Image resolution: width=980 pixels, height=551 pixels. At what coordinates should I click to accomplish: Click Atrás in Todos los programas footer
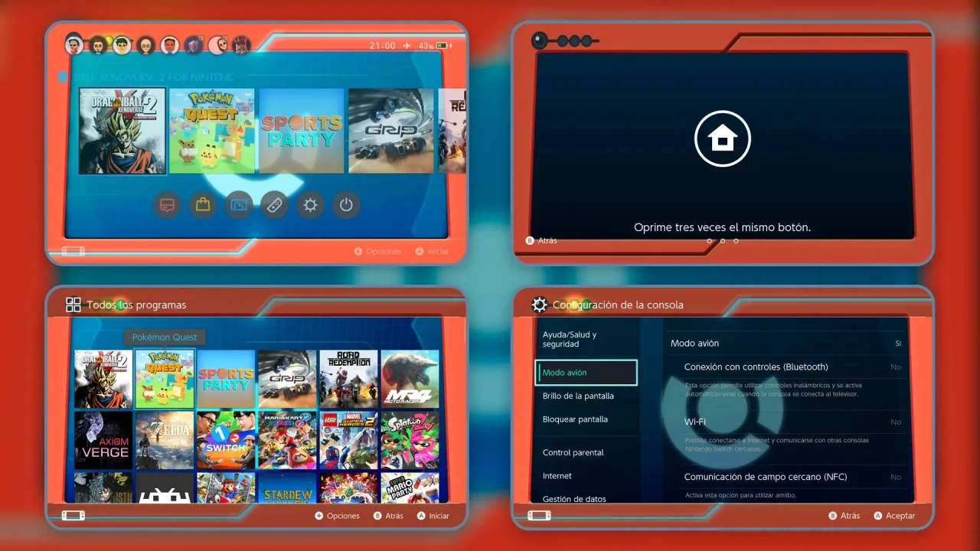[x=388, y=516]
